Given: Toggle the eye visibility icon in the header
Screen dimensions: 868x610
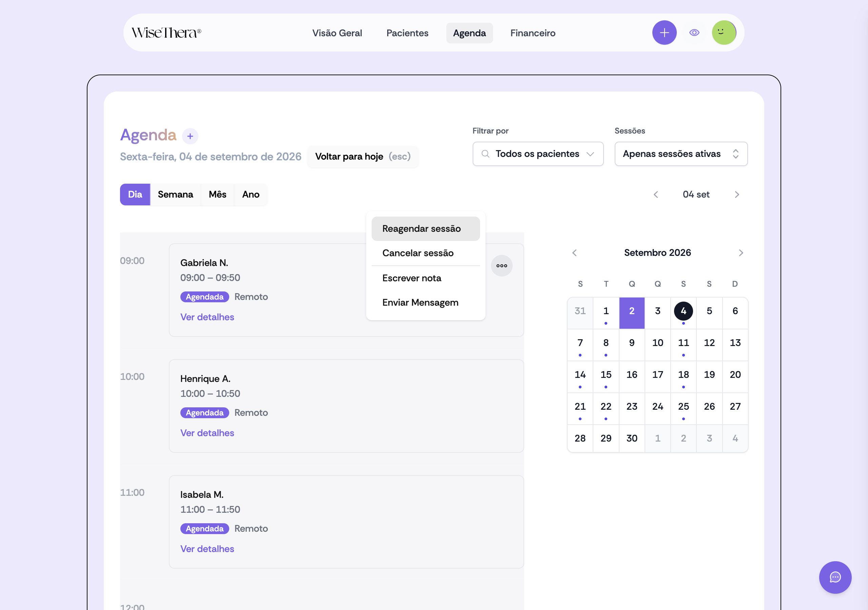Looking at the screenshot, I should click(x=694, y=33).
